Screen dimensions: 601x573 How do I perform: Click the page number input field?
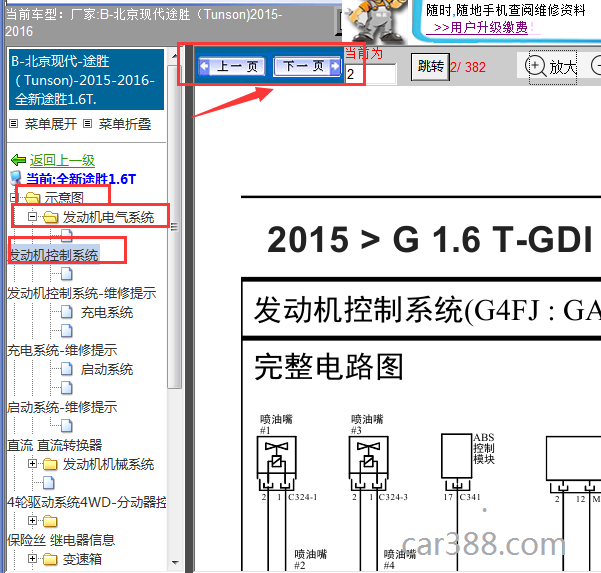tap(371, 74)
